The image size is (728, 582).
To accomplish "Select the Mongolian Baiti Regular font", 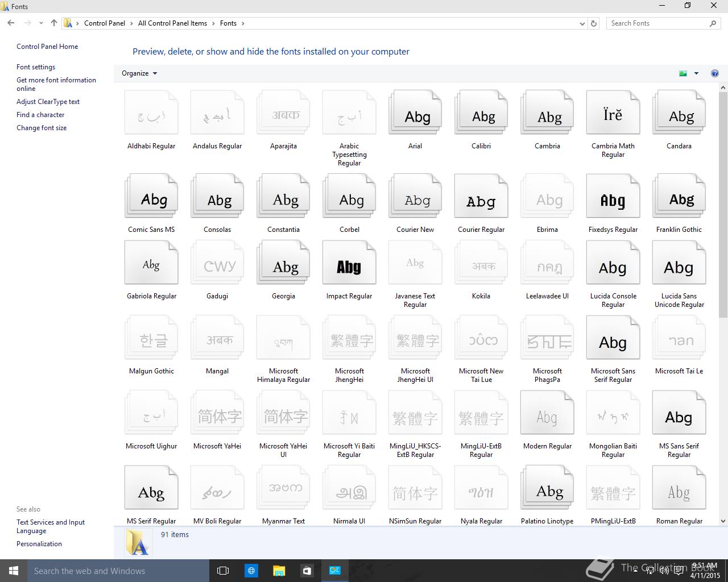I will pyautogui.click(x=613, y=413).
